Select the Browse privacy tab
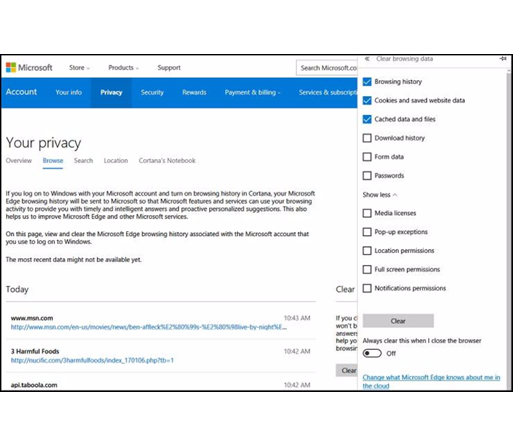This screenshot has width=513, height=447. 53,161
